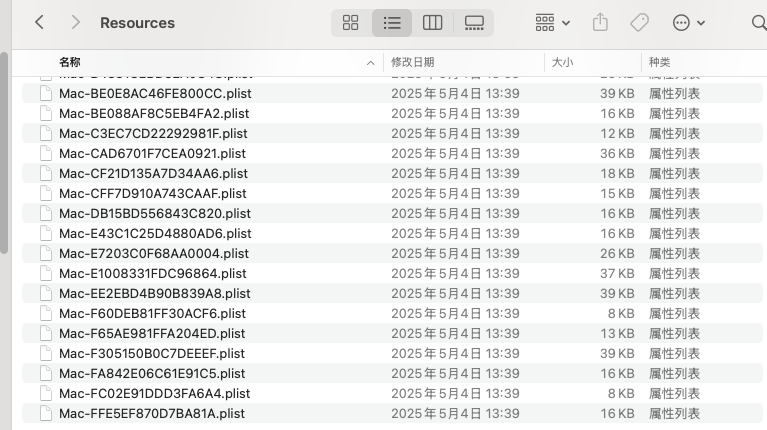The height and width of the screenshot is (430, 767).
Task: Click 12 KB size of Mac-C3EC7CD22292981F.plist
Action: [617, 134]
